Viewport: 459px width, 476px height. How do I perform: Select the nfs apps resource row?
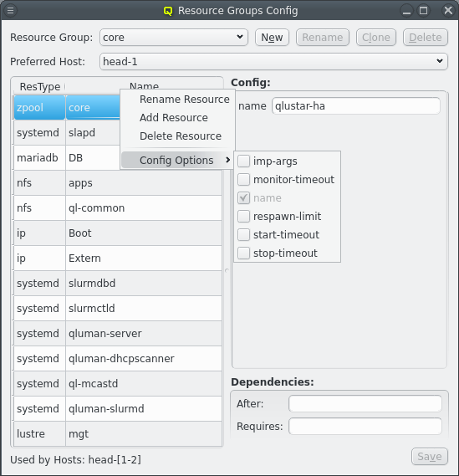click(x=118, y=183)
